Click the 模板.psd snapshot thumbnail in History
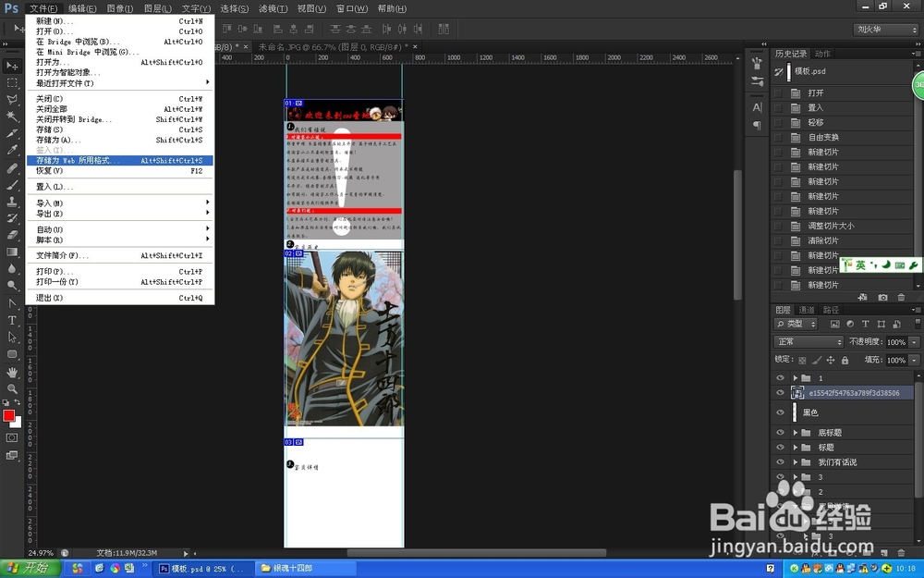This screenshot has height=578, width=924. click(x=789, y=72)
